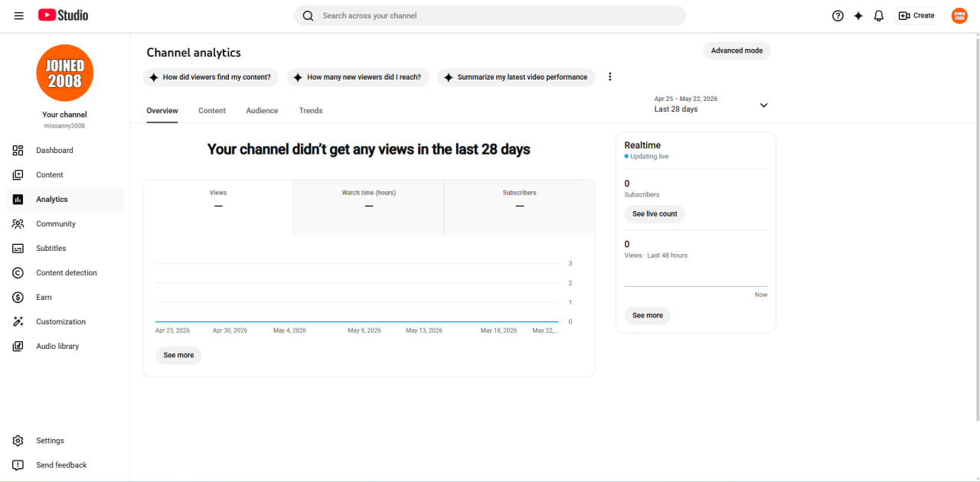This screenshot has width=980, height=482.
Task: Open the Content sidebar section
Action: pos(64,174)
